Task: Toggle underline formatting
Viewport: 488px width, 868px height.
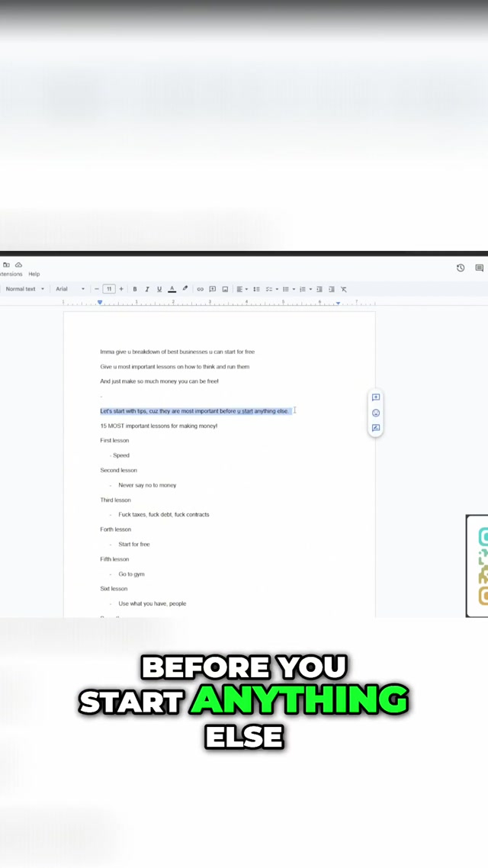Action: pyautogui.click(x=159, y=289)
